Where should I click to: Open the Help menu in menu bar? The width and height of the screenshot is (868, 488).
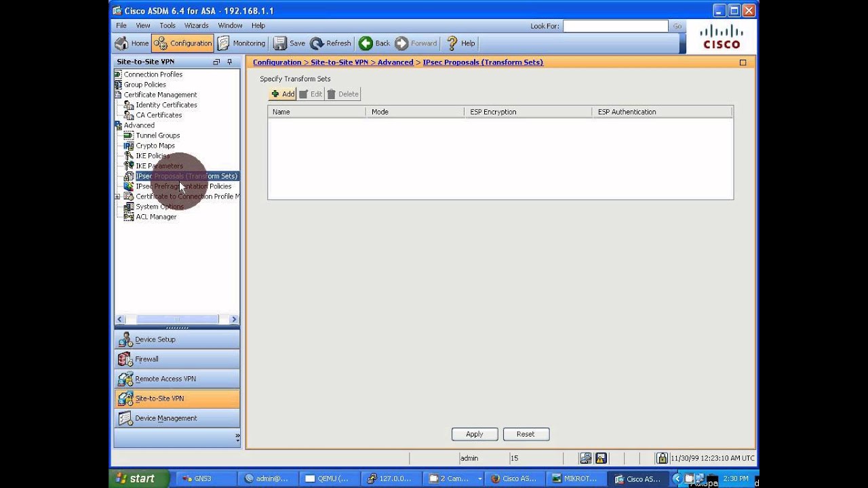click(258, 26)
